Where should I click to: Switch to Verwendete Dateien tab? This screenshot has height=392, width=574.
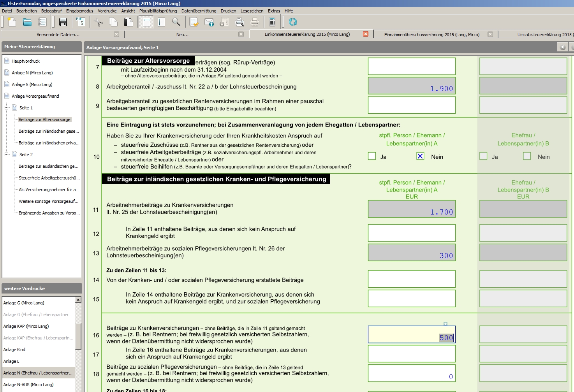point(58,34)
